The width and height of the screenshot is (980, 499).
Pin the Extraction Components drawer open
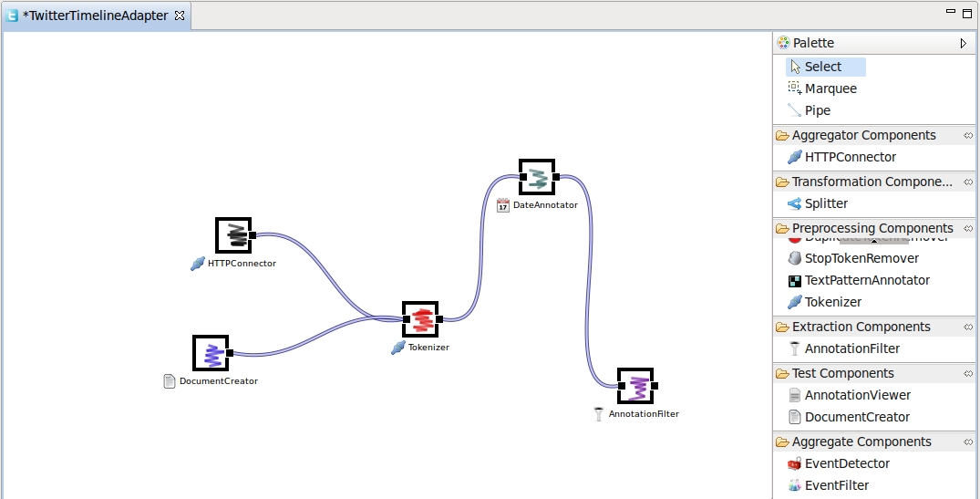(968, 327)
